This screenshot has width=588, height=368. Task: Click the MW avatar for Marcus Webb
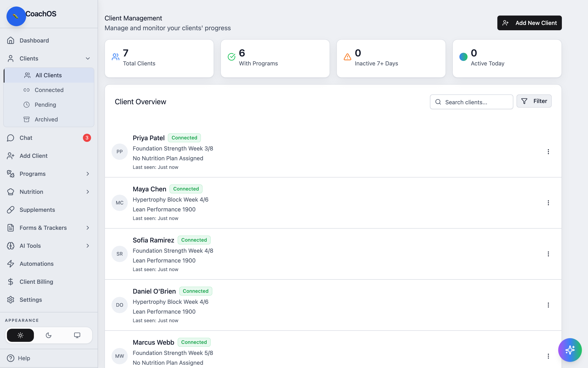(120, 356)
